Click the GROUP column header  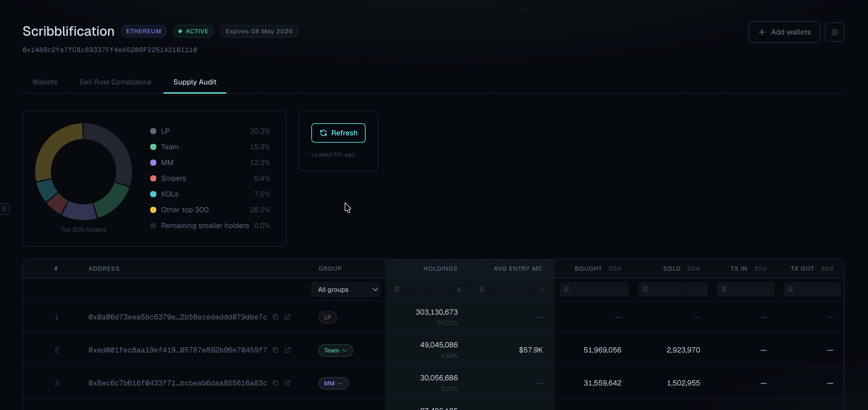click(330, 269)
